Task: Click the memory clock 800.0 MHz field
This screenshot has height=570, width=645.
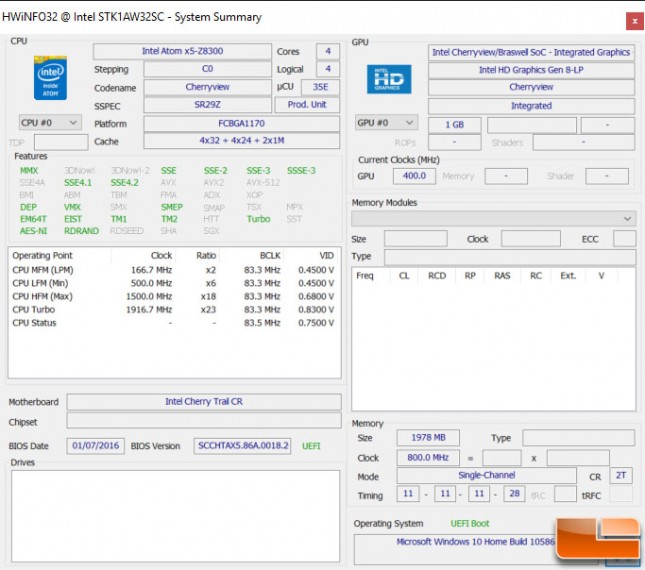Action: (x=428, y=458)
